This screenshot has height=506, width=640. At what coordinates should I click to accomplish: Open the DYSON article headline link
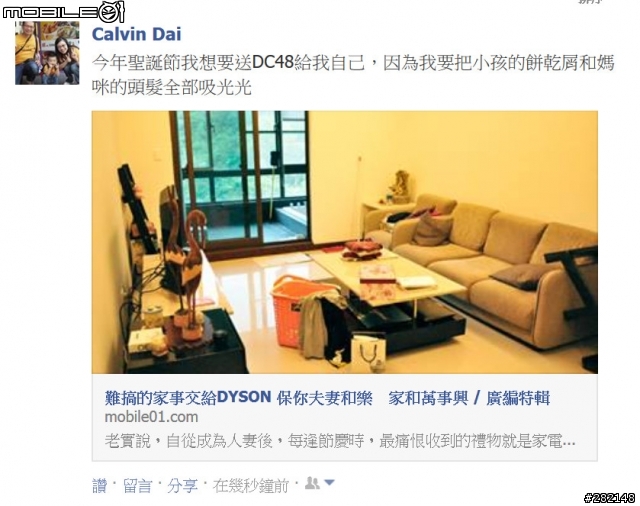[327, 397]
